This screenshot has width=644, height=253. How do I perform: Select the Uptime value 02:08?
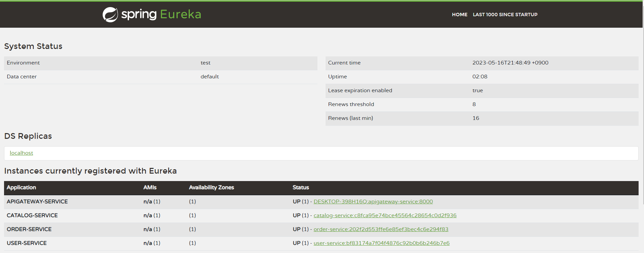[x=480, y=77]
